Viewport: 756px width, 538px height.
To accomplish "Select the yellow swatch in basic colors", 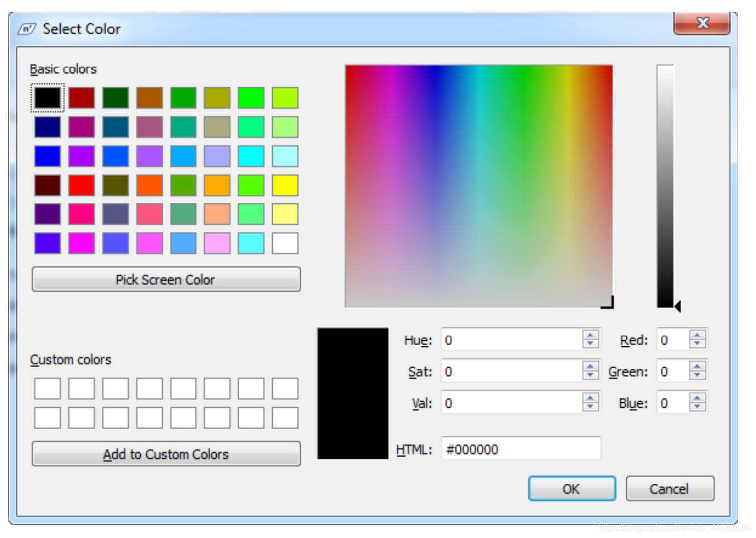I will point(286,184).
